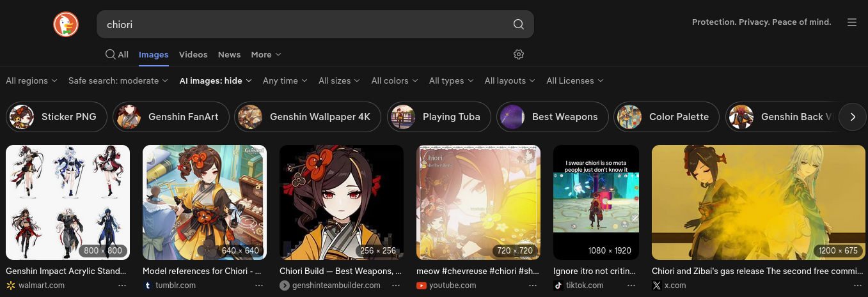Viewport: 868px width, 297px height.
Task: Expand the More tab dropdown
Action: pos(265,54)
